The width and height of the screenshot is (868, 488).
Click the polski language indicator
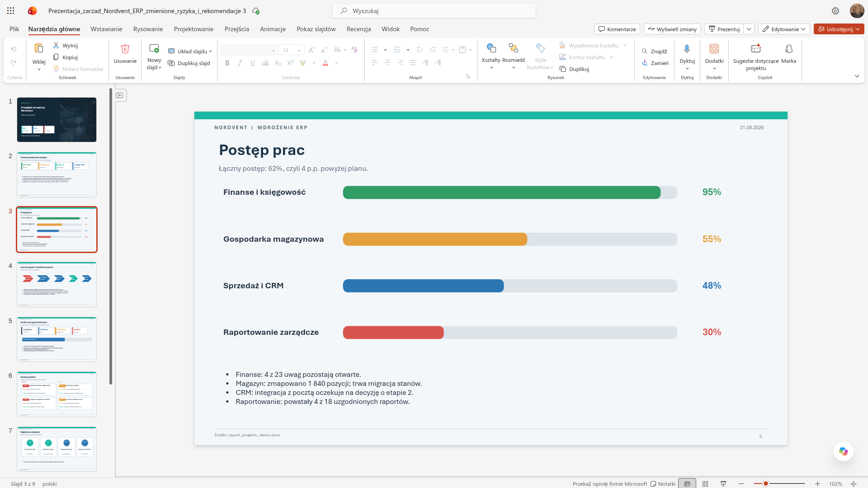pos(50,483)
